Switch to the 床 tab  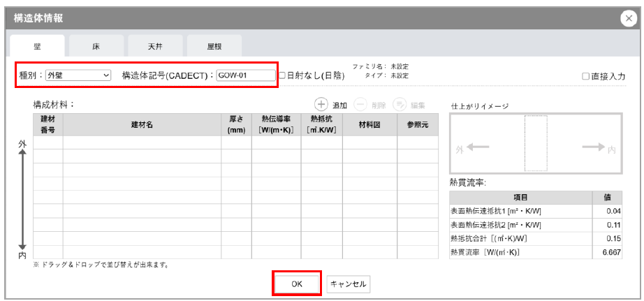click(x=96, y=46)
